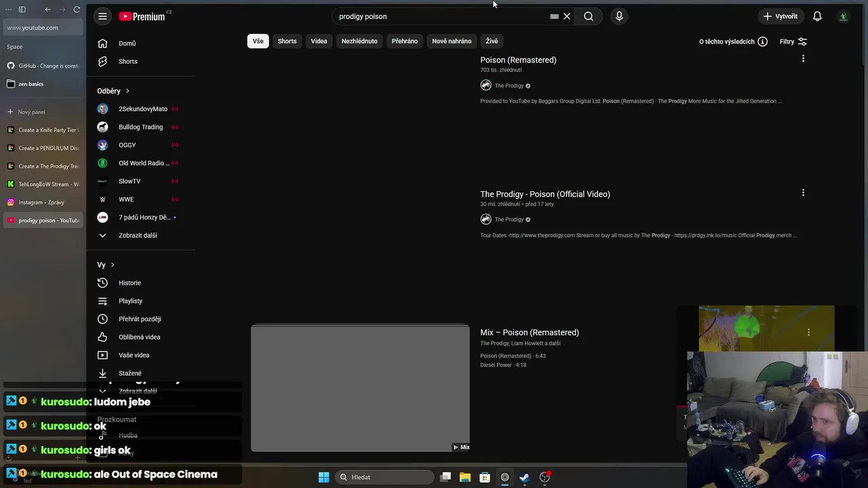The image size is (868, 488).
Task: Open Microsoft Store from the taskbar
Action: tap(485, 477)
